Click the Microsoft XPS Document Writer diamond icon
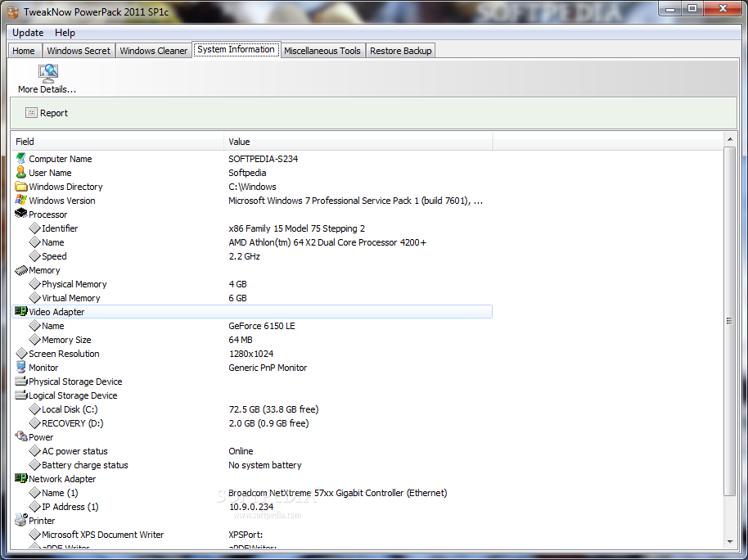The image size is (748, 560). tap(34, 535)
